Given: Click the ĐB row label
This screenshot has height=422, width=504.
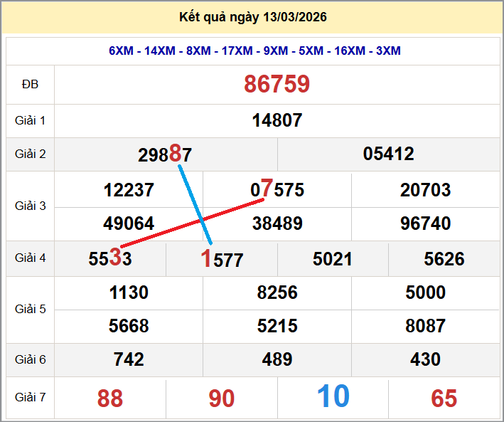Looking at the screenshot, I should point(30,84).
